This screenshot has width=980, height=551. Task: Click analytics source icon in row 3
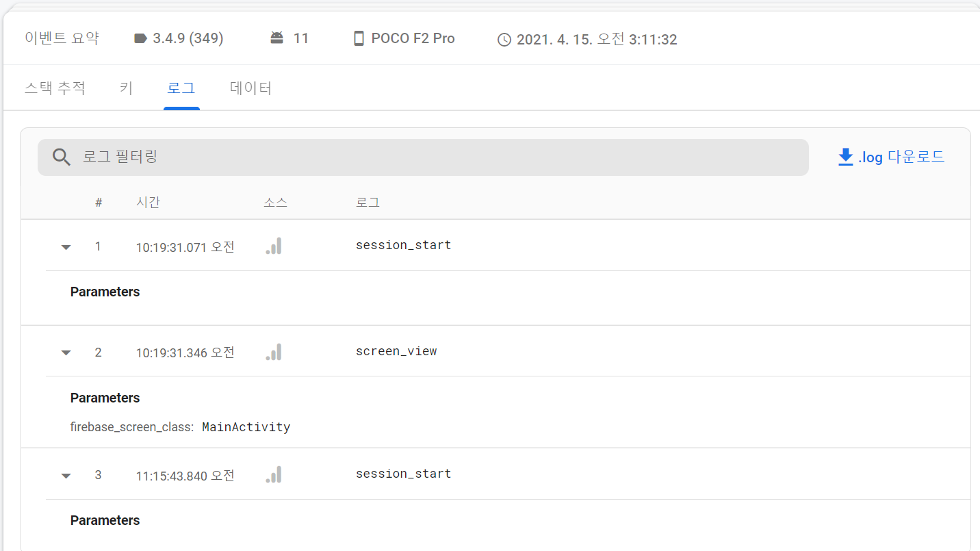coord(274,475)
